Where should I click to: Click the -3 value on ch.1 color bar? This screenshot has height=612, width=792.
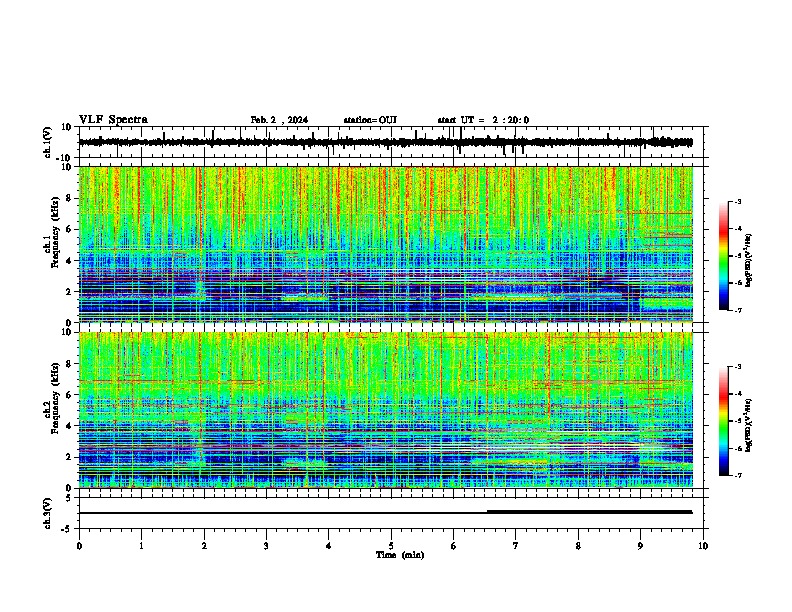(737, 201)
